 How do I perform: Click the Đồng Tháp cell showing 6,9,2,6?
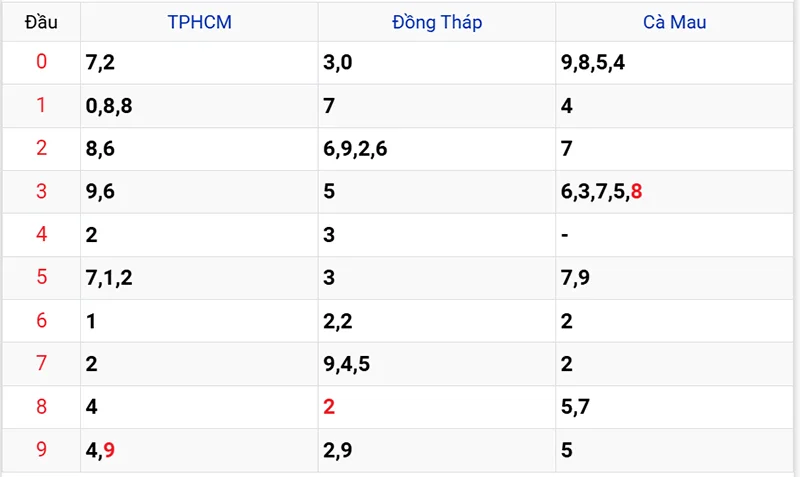(x=355, y=149)
